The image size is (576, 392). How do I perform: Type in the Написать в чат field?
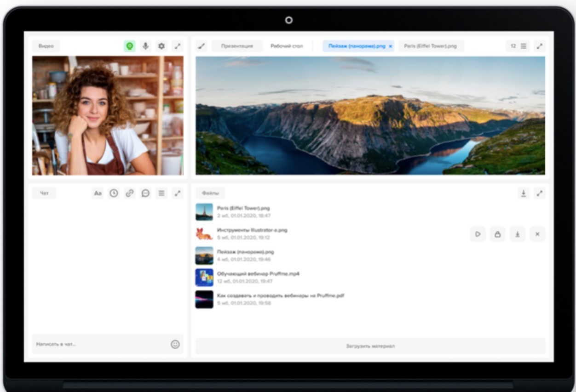pos(99,344)
